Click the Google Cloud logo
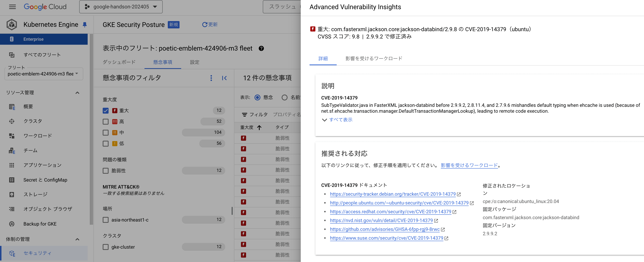Screen dimensions: 644x262 45,7
